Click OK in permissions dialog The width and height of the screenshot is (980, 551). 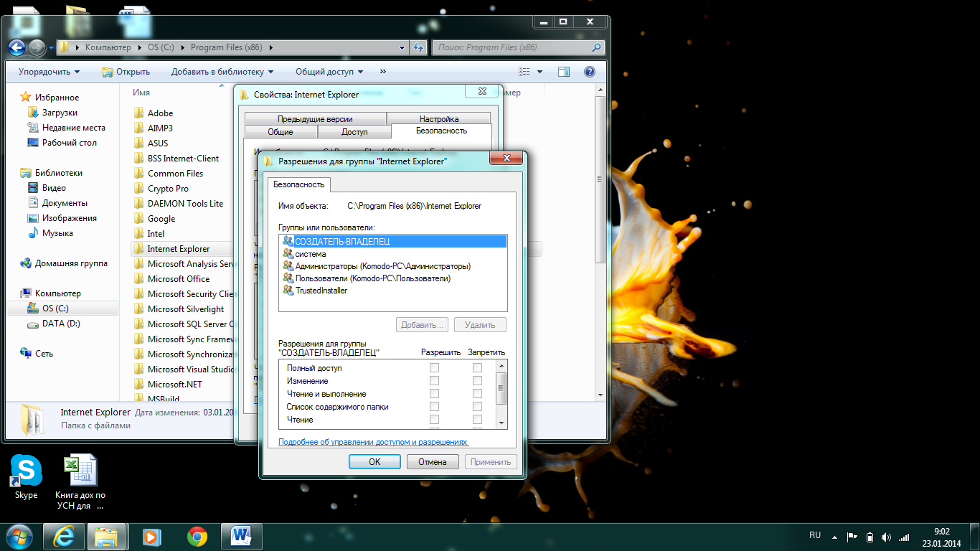click(x=374, y=461)
